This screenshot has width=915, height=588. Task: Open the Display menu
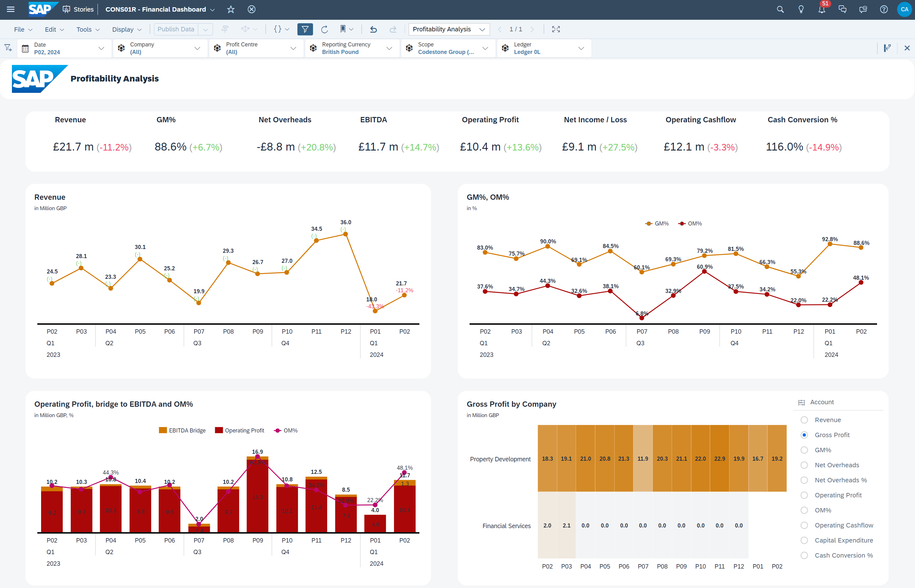127,29
